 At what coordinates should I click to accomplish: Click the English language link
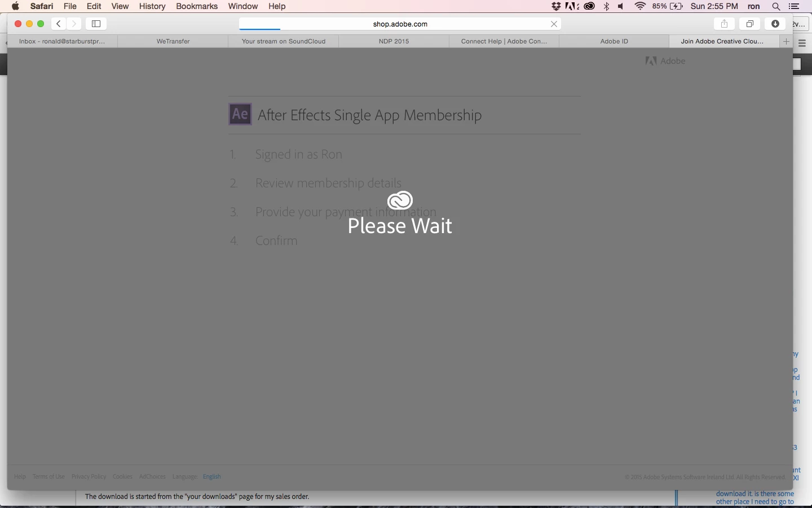tap(212, 476)
